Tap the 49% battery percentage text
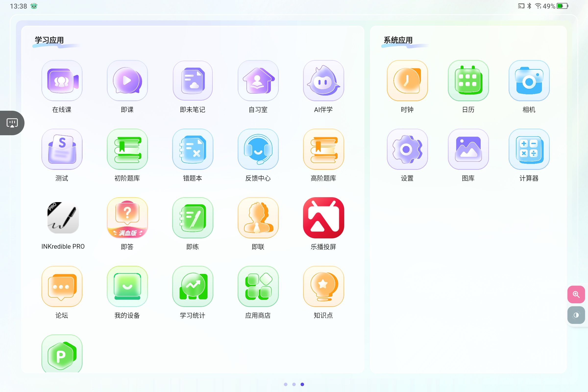This screenshot has height=392, width=588. pyautogui.click(x=549, y=6)
